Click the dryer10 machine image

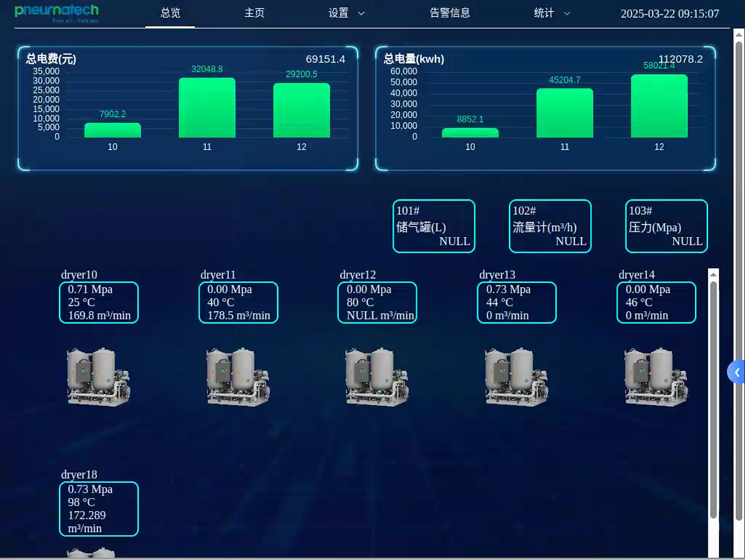click(x=99, y=377)
